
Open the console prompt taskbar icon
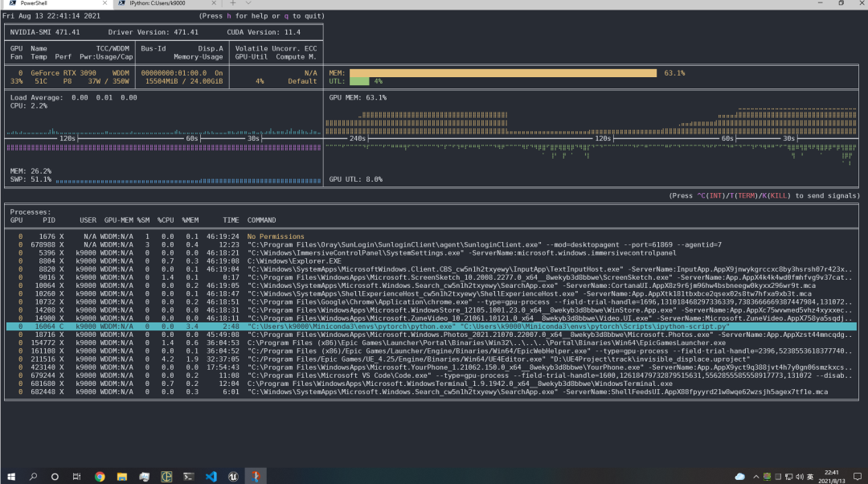click(x=189, y=476)
